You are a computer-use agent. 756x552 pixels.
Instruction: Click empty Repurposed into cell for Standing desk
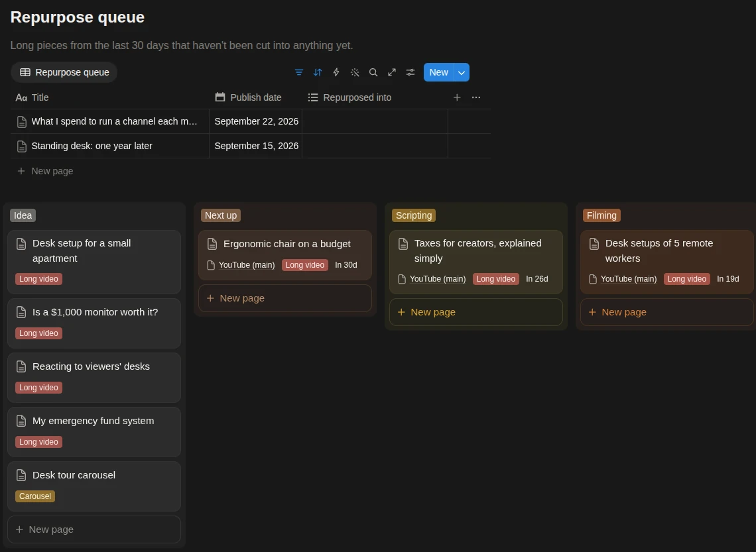pyautogui.click(x=375, y=146)
